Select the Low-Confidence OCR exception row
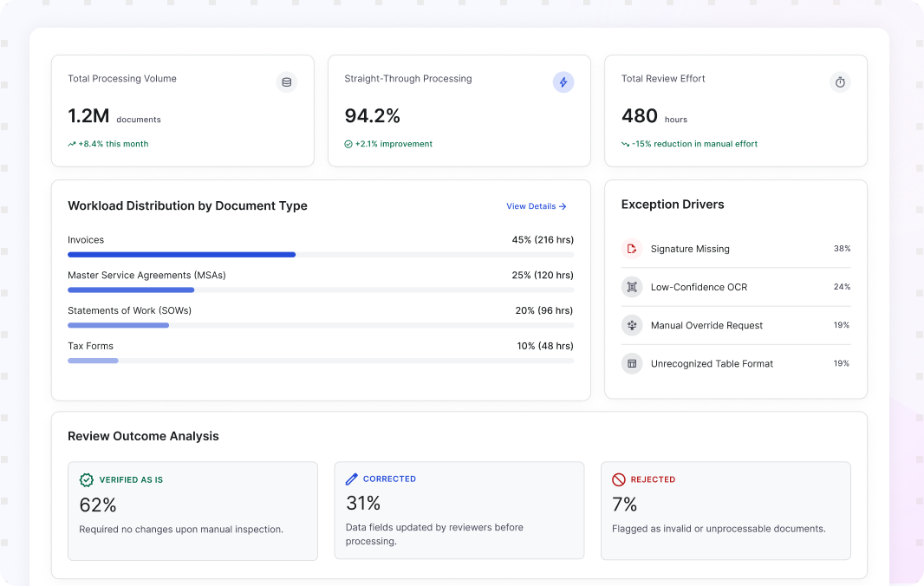This screenshot has width=924, height=586. click(x=736, y=287)
